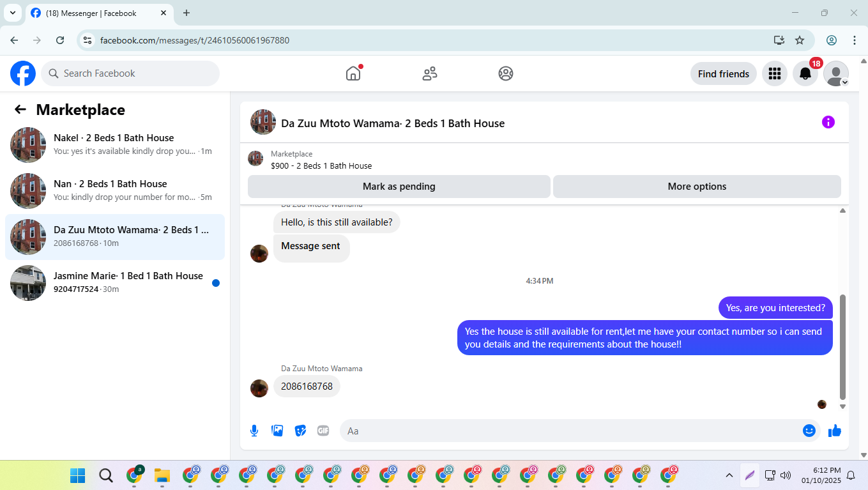Open the Chrome profile icon
Image resolution: width=868 pixels, height=490 pixels.
(832, 40)
